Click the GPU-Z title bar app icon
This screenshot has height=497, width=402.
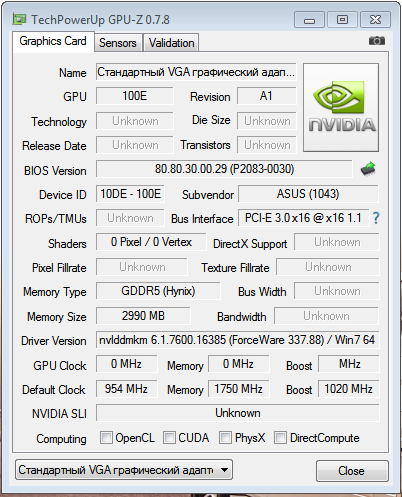tap(19, 19)
